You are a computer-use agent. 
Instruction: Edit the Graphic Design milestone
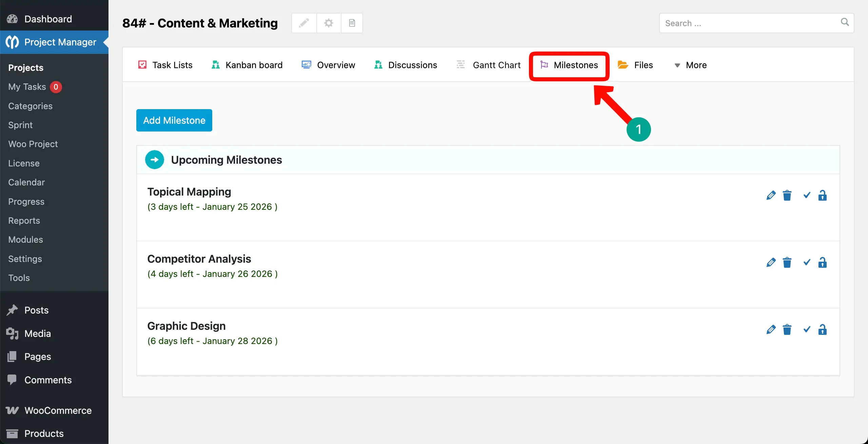771,330
